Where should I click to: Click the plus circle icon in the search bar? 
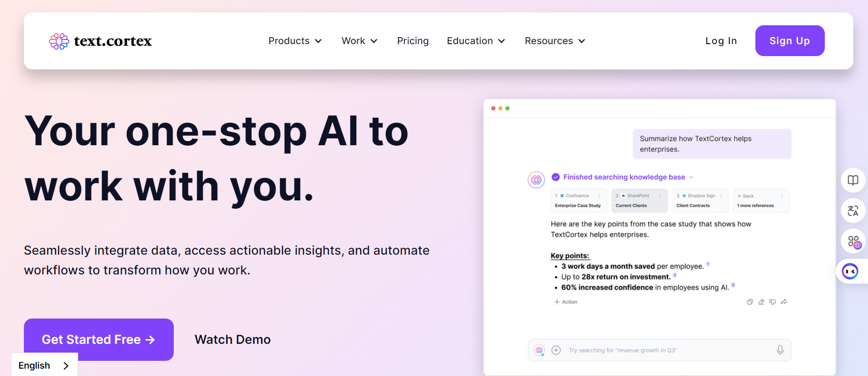click(556, 350)
